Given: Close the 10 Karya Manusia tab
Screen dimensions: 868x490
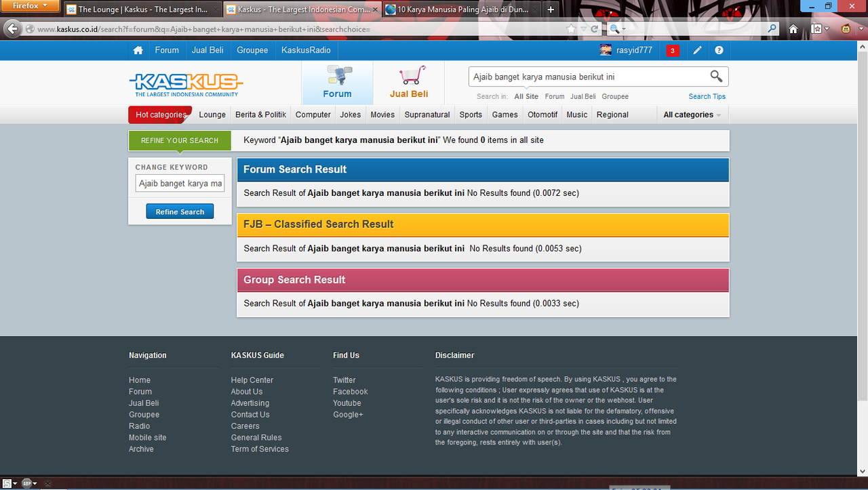Looking at the screenshot, I should click(x=533, y=10).
